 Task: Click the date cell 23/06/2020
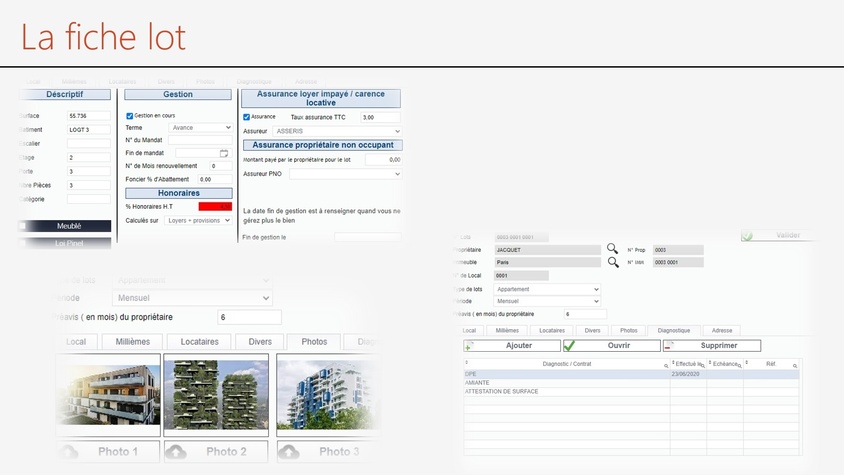[688, 374]
